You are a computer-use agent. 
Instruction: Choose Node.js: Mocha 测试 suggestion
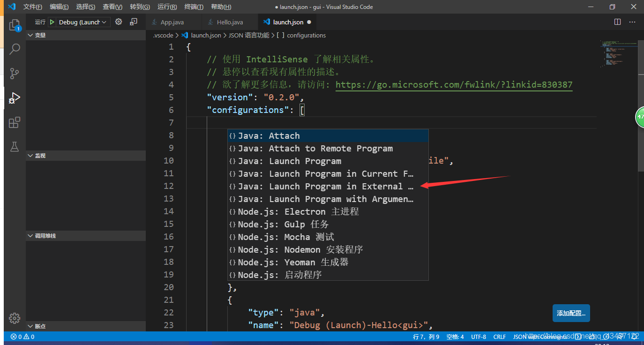click(328, 237)
